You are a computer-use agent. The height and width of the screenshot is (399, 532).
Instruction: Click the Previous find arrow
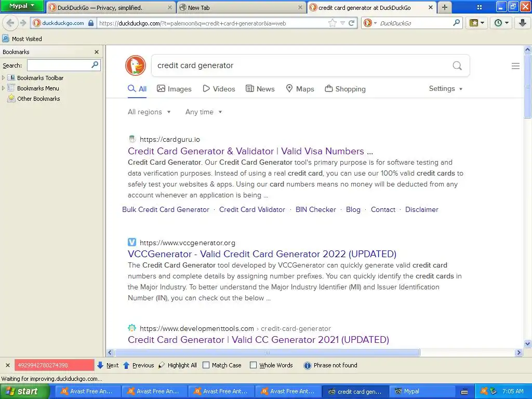[x=138, y=365]
